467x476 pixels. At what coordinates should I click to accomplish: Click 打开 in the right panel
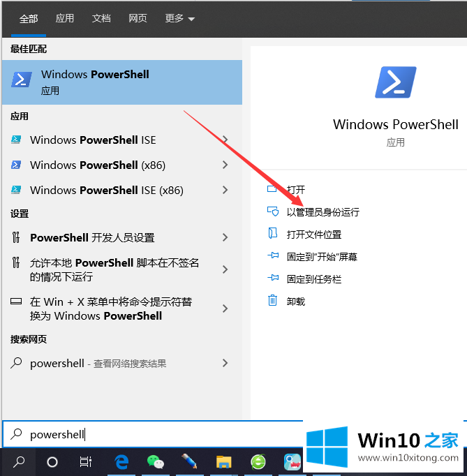point(296,190)
